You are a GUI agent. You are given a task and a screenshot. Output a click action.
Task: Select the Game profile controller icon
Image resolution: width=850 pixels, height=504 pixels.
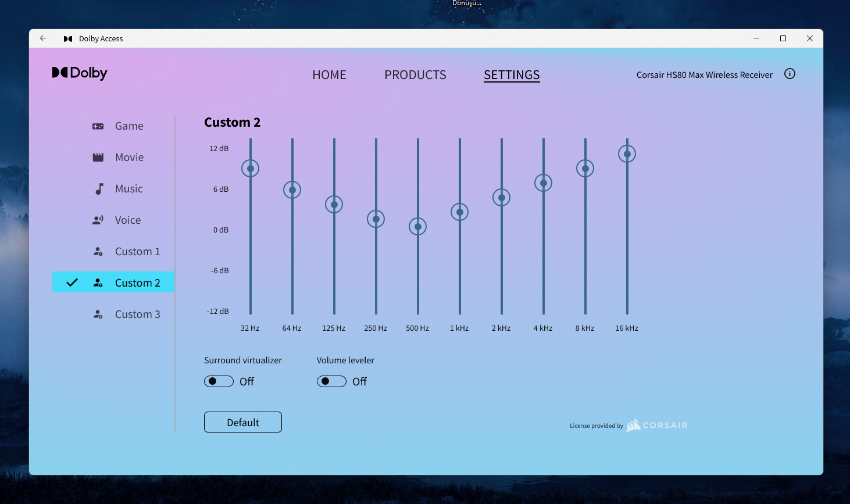(98, 126)
